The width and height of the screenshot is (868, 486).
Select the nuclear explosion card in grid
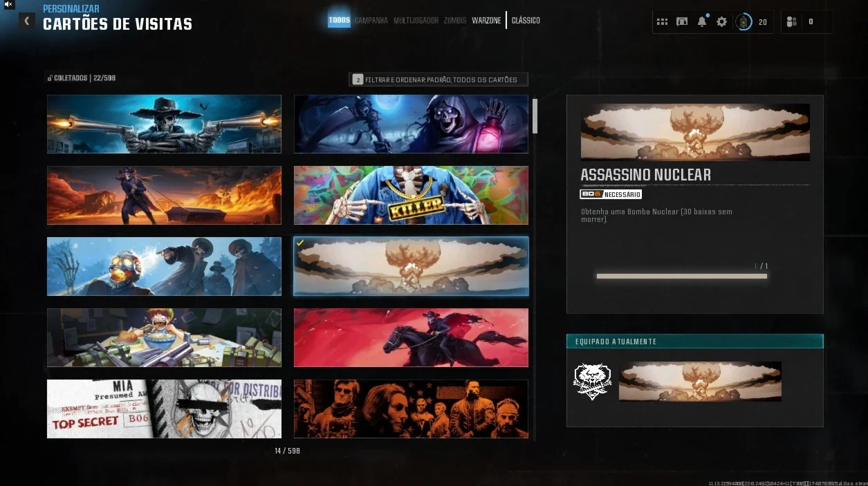coord(411,266)
